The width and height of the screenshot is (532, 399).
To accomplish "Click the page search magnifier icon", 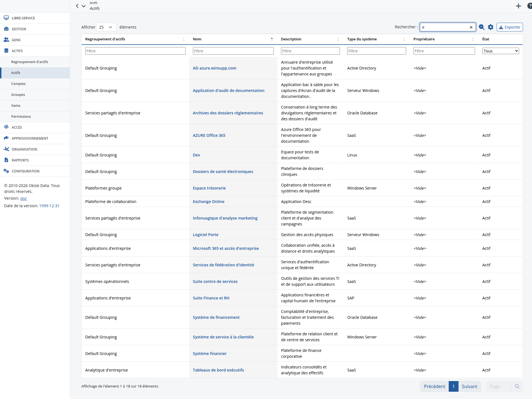I will 517,386.
